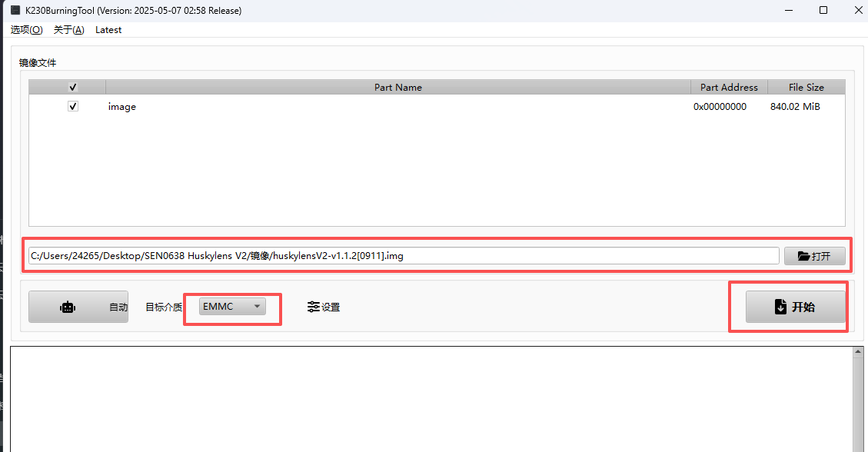
Task: Open 设置 with the sliders icon
Action: click(323, 307)
